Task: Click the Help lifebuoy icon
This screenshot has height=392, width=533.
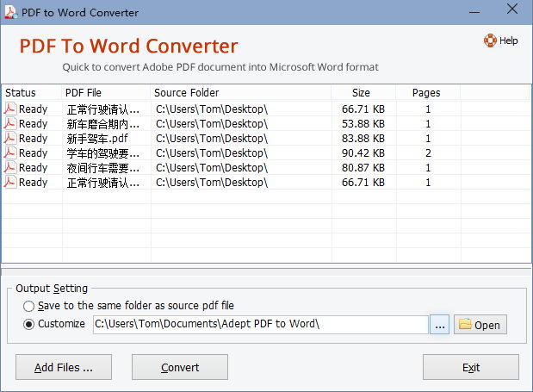Action: [490, 40]
